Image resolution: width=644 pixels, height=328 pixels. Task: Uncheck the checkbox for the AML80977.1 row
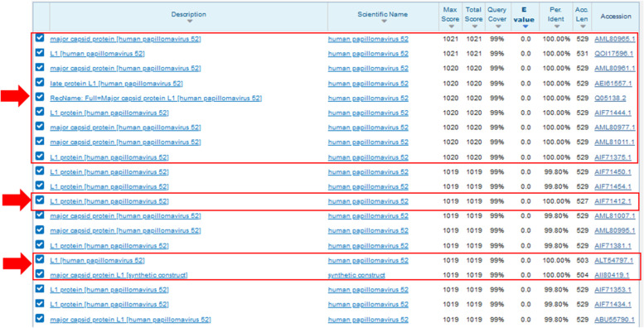point(40,127)
